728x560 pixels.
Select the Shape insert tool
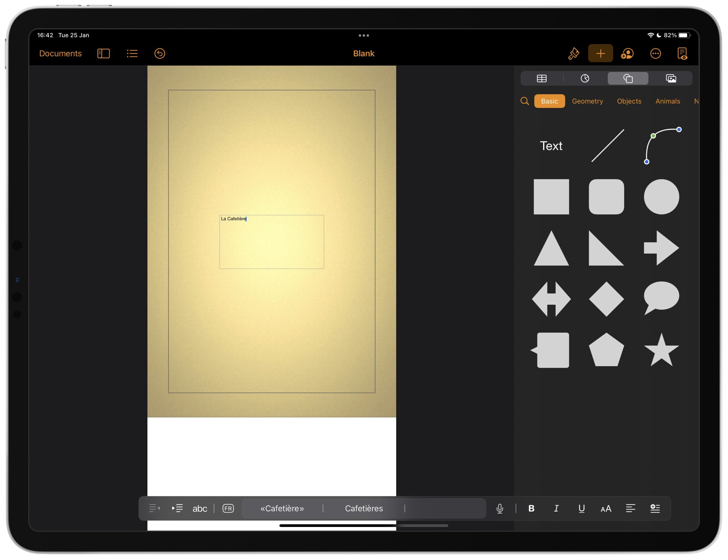click(628, 78)
